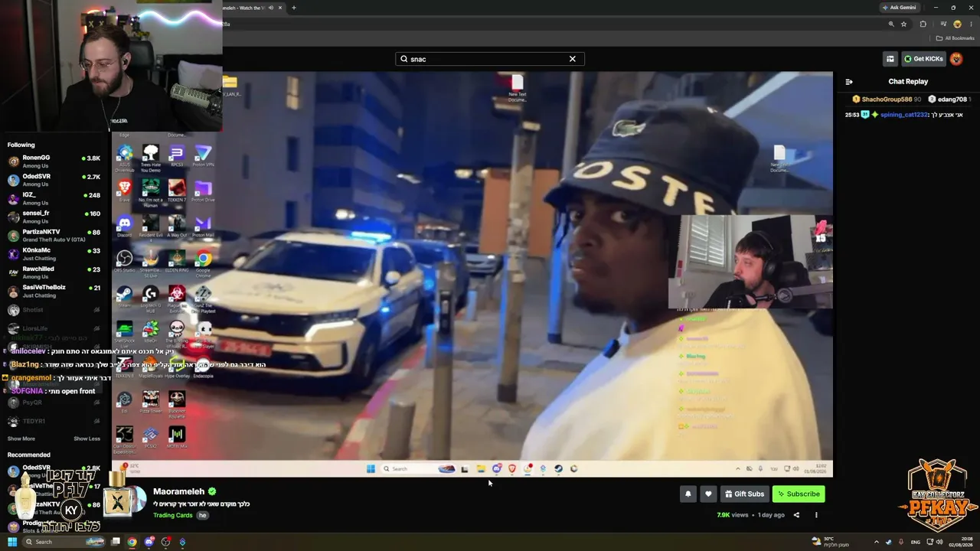This screenshot has width=980, height=551.
Task: Clear the Kick search box with the X
Action: tap(572, 59)
